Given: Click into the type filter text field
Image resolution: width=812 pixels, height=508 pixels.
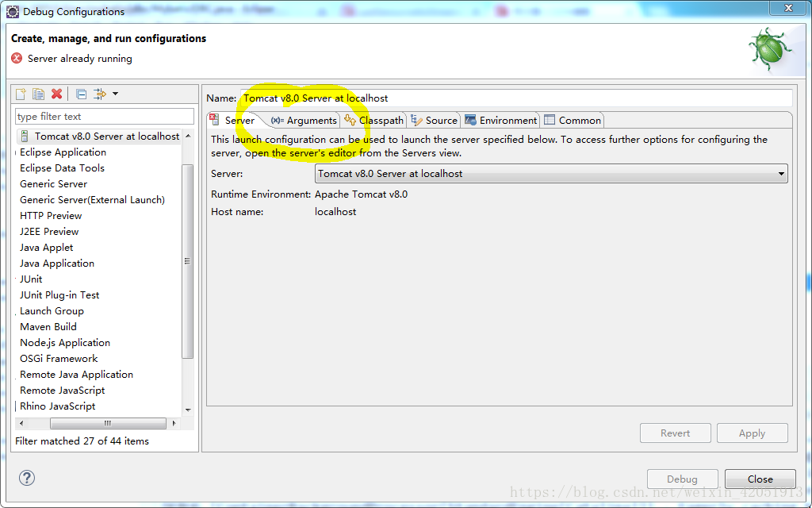Looking at the screenshot, I should 105,116.
